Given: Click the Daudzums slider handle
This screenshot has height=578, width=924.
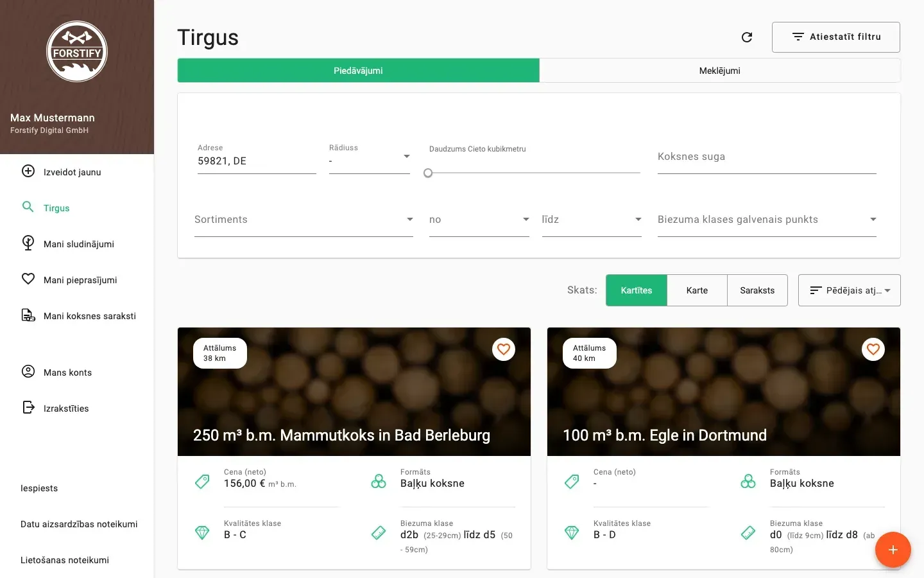Looking at the screenshot, I should click(x=428, y=173).
